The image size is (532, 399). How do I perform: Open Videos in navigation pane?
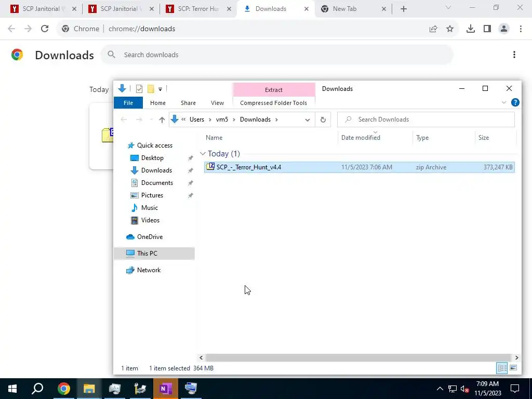click(x=150, y=220)
